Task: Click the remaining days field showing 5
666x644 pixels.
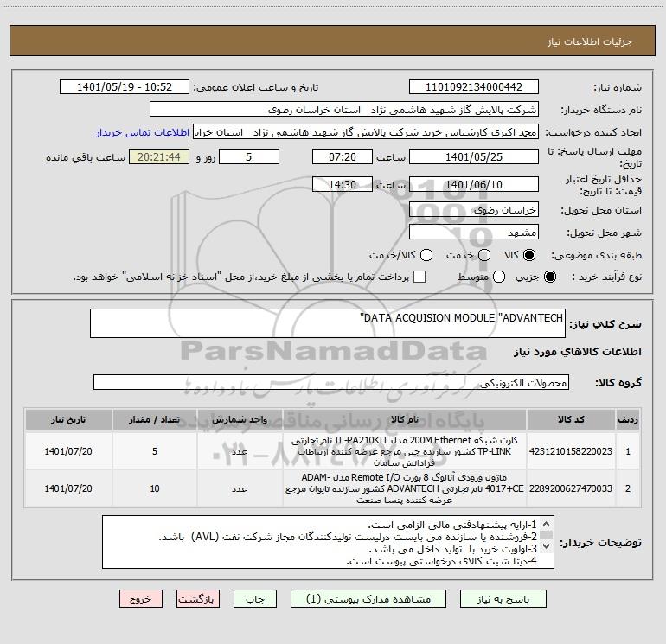Action: tap(249, 157)
